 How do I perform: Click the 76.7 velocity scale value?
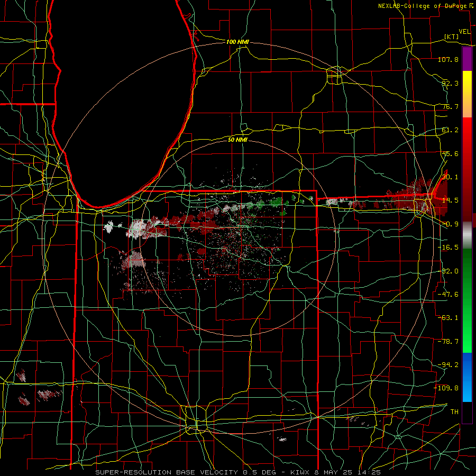(x=450, y=106)
